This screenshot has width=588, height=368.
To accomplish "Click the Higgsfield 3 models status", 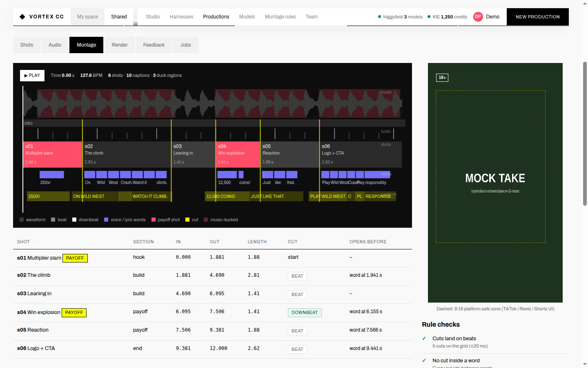I will pos(400,17).
